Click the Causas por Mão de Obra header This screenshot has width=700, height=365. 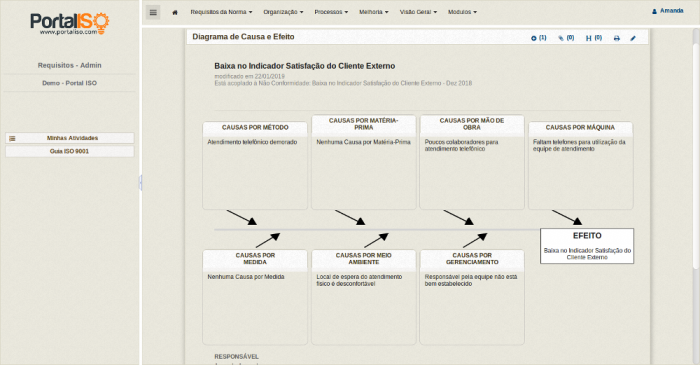tap(472, 124)
